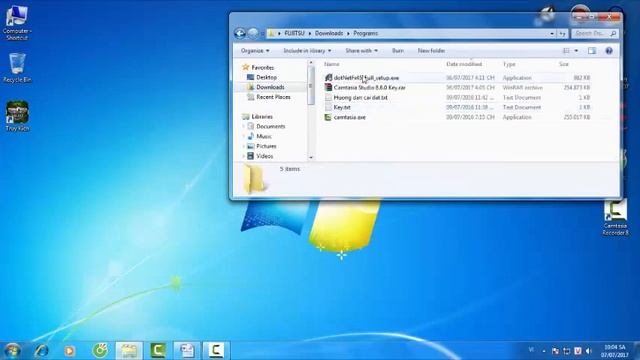Viewport: 640px width, 360px height.
Task: Click the Change your view icon
Action: point(566,51)
